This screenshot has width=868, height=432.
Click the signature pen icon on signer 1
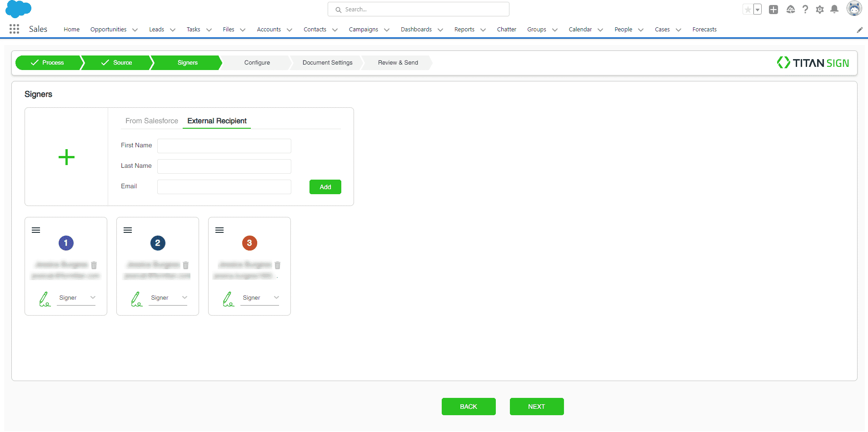[x=45, y=299]
